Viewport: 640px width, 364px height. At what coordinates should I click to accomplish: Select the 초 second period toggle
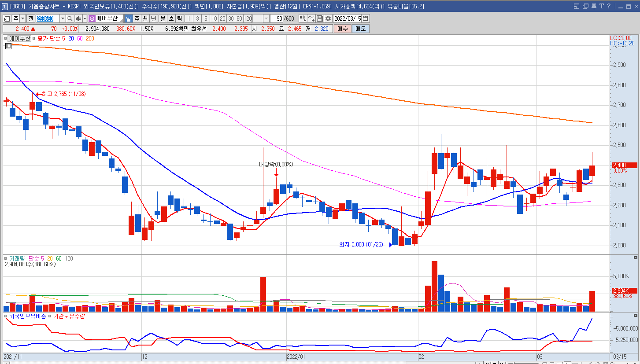point(171,18)
